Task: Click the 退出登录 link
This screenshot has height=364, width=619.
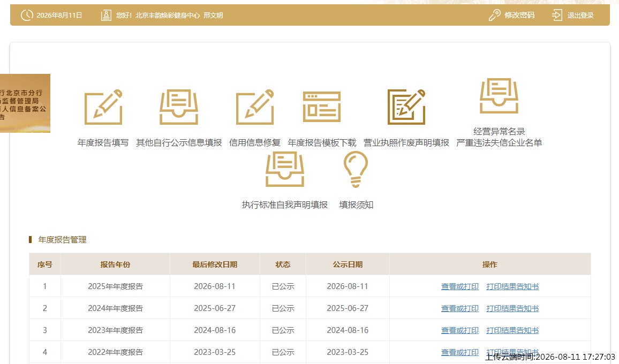Action: coord(580,16)
